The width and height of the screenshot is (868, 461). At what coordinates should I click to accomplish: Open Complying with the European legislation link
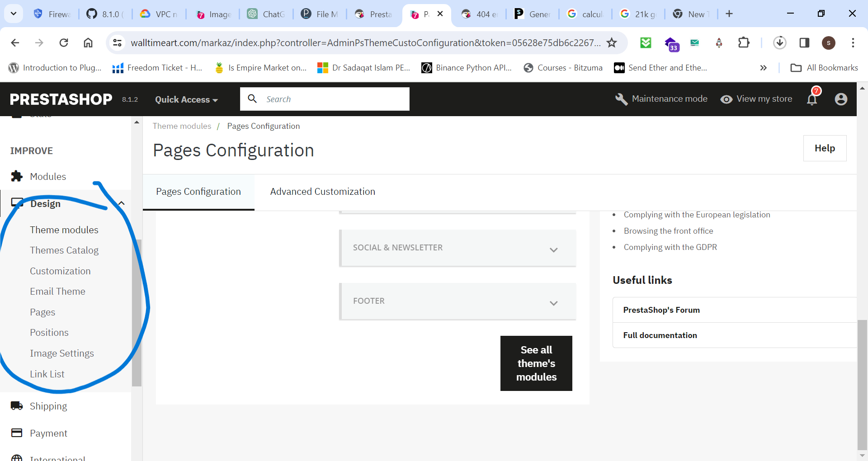click(697, 215)
